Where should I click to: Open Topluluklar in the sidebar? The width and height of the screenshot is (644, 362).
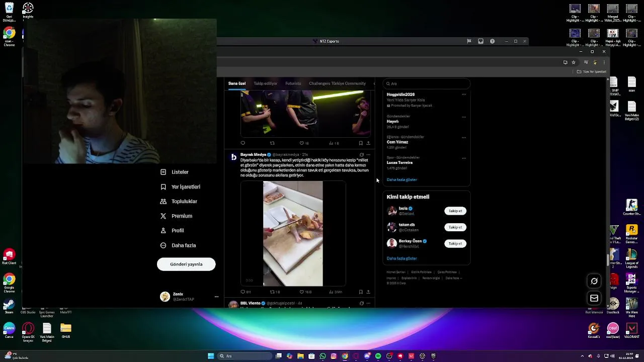(x=179, y=201)
